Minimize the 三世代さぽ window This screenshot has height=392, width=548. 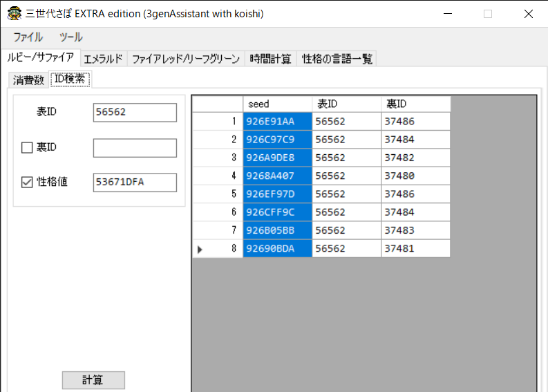pos(448,14)
